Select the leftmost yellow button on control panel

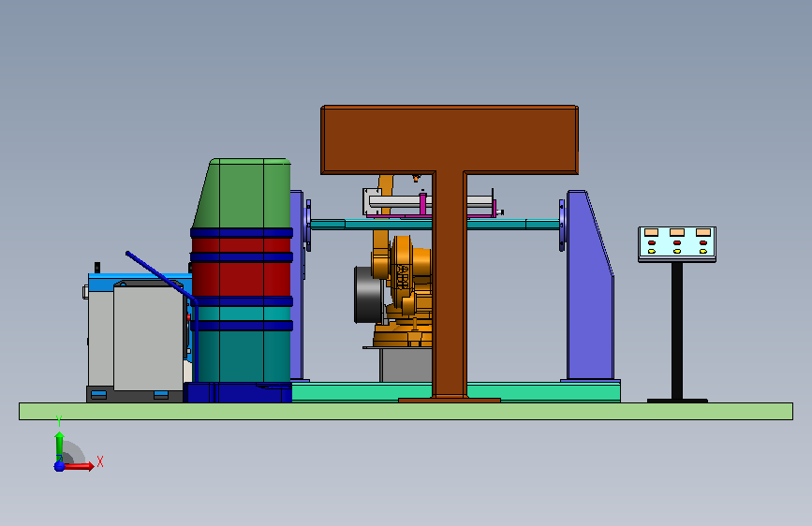click(652, 252)
